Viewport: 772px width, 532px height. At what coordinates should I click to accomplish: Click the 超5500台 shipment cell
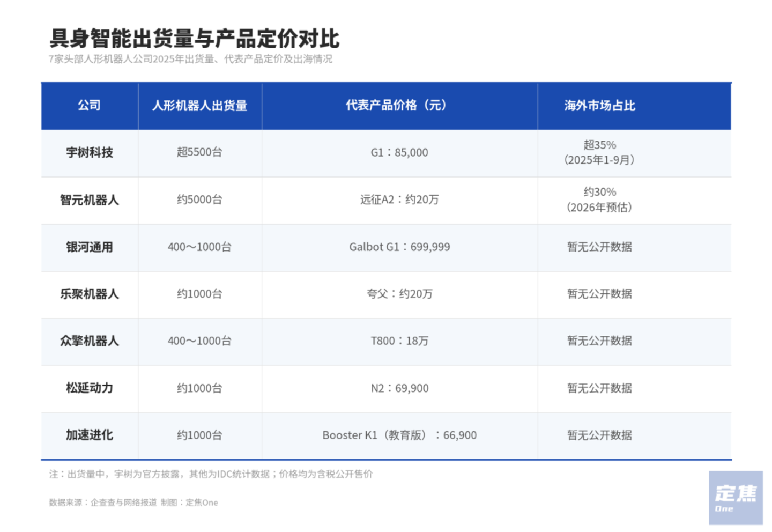[200, 152]
